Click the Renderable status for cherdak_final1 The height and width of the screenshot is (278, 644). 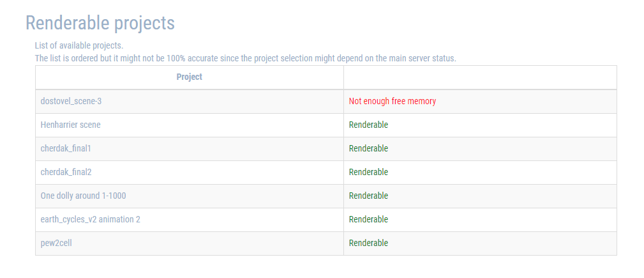pyautogui.click(x=368, y=148)
